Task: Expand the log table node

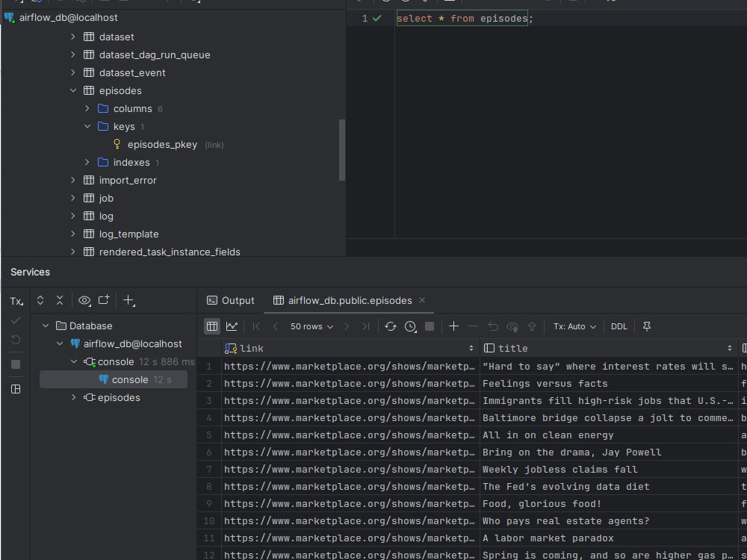Action: click(73, 216)
